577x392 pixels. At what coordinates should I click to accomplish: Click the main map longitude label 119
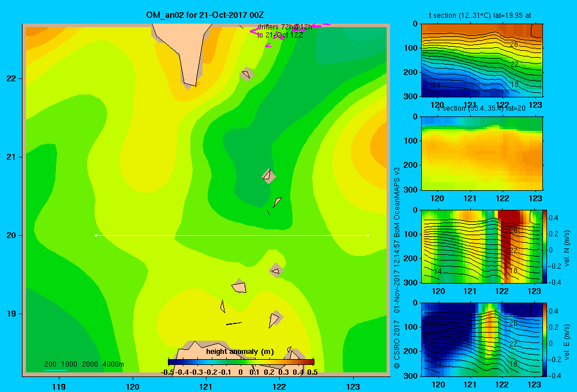tap(59, 386)
